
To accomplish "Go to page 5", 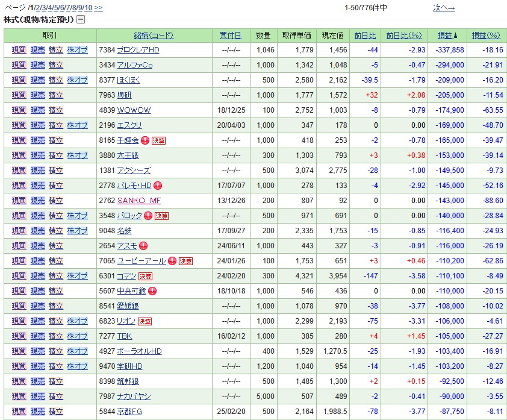I will pos(56,8).
